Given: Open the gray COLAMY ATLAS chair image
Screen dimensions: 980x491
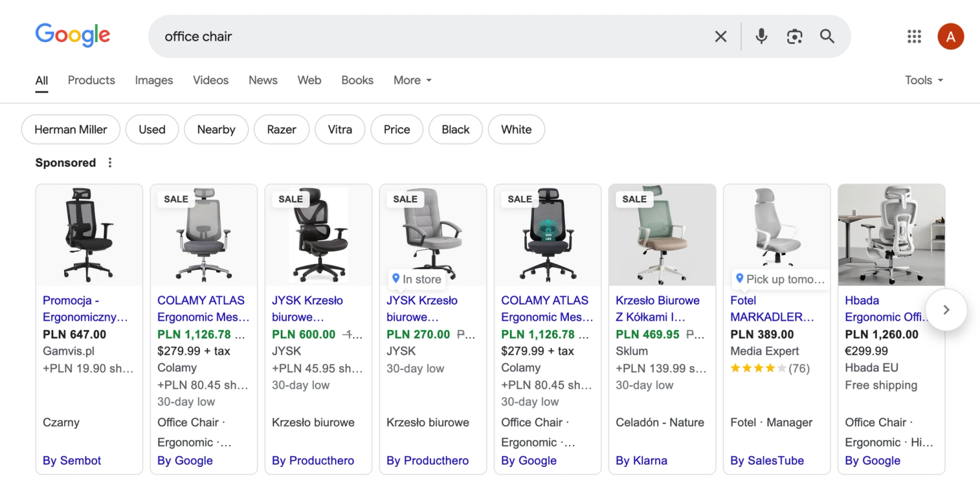Looking at the screenshot, I should point(204,235).
